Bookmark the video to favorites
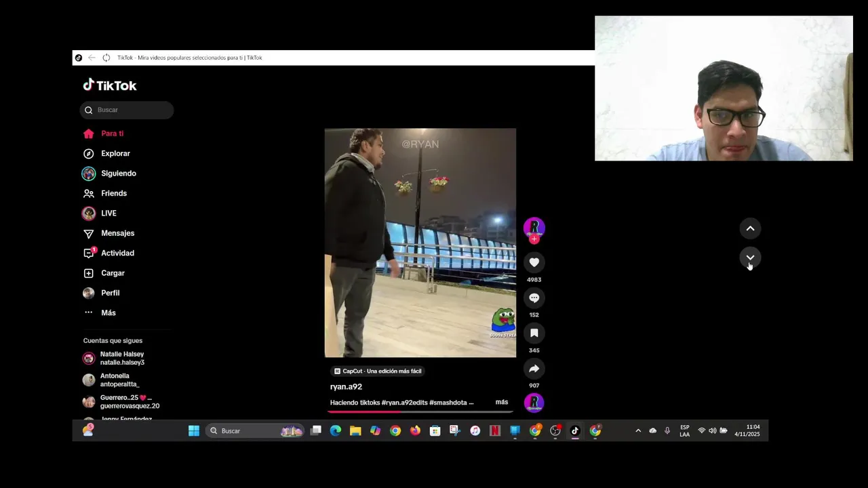Viewport: 868px width, 488px height. click(x=534, y=333)
